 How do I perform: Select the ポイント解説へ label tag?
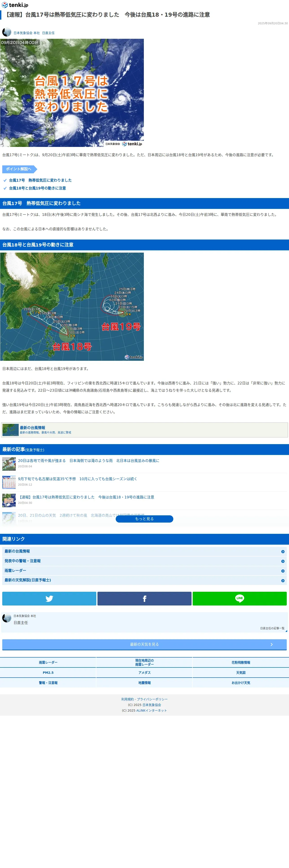20,169
